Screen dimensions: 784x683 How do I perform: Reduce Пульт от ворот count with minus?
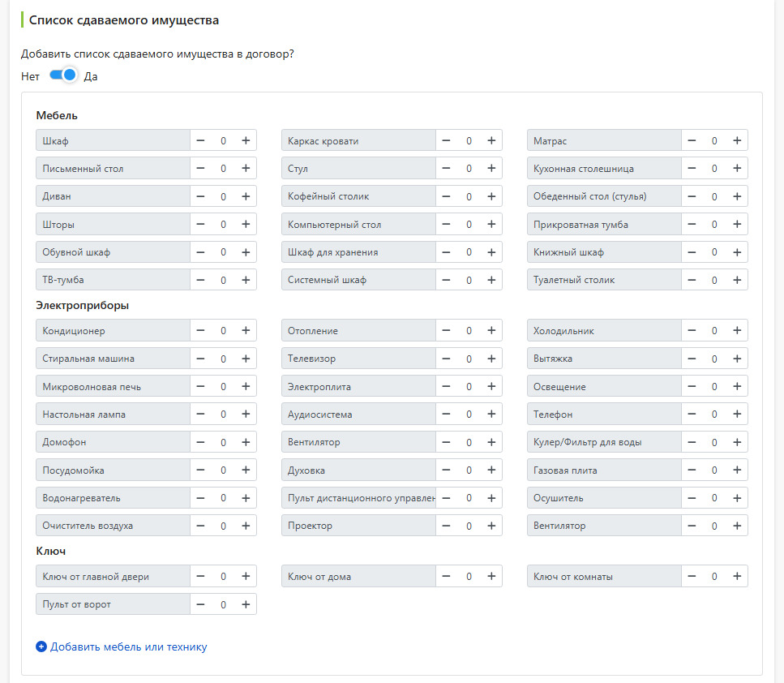coord(200,604)
